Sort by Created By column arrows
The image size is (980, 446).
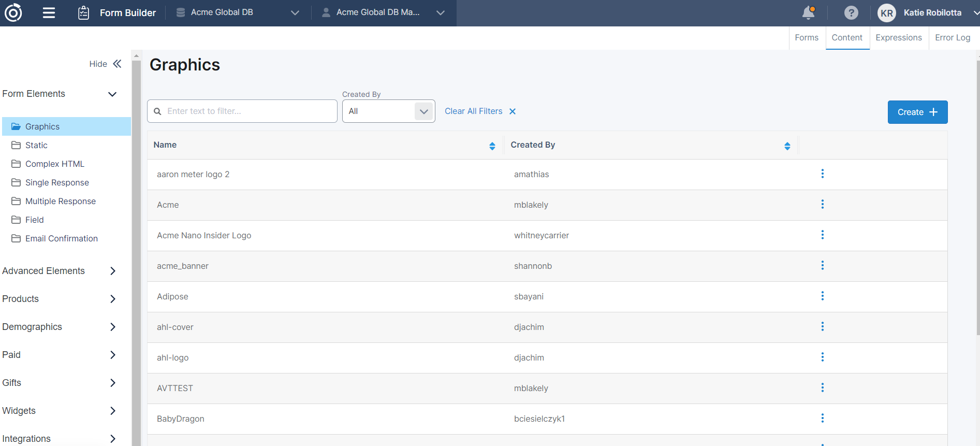(787, 146)
